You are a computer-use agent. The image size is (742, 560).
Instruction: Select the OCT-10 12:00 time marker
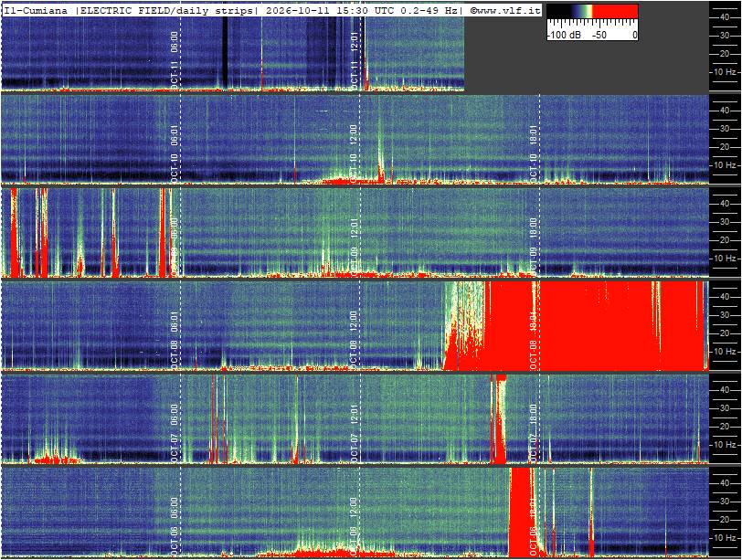click(x=354, y=153)
